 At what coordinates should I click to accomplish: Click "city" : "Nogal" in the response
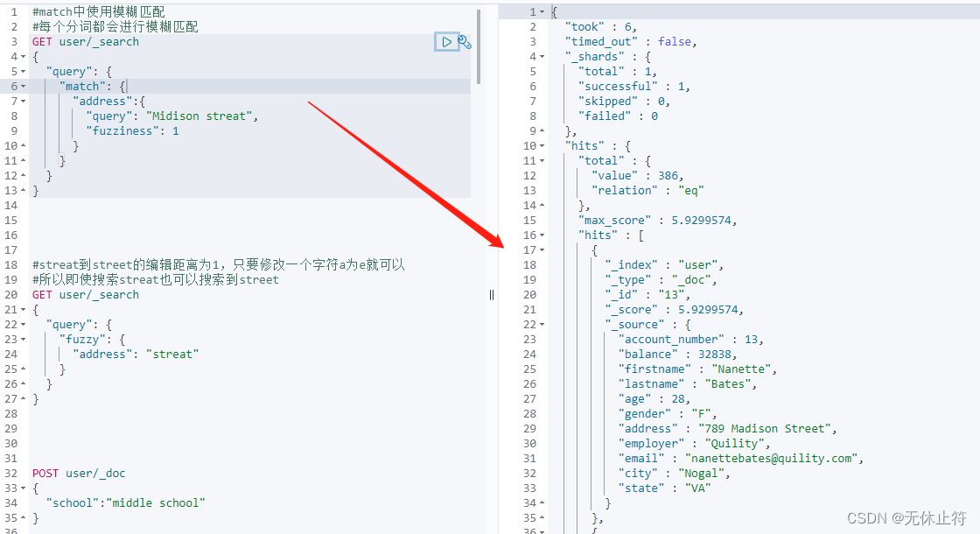674,474
